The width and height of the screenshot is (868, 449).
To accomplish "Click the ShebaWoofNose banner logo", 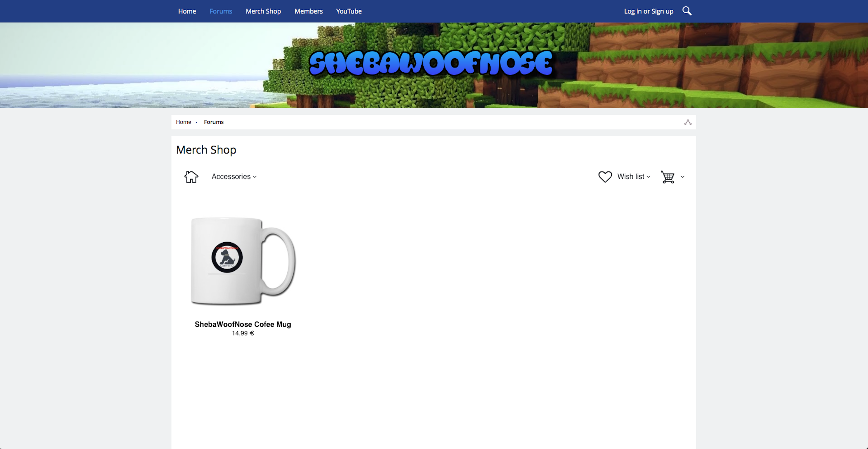I will pos(431,63).
